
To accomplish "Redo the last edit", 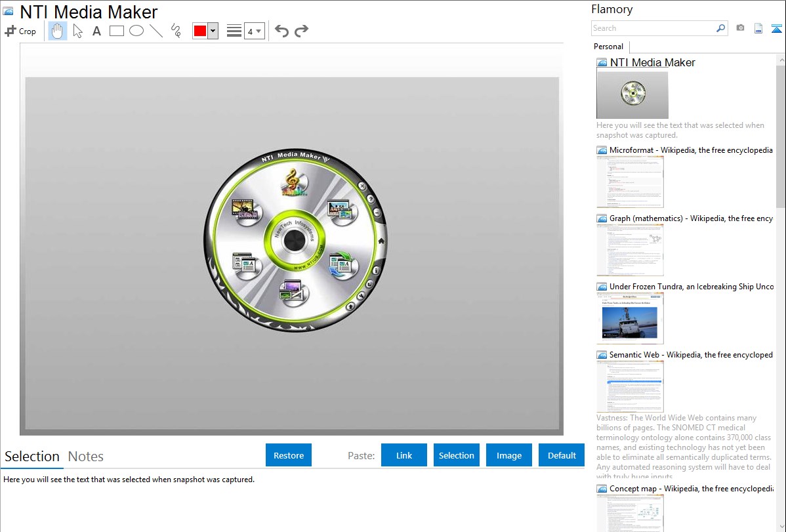I will point(301,31).
